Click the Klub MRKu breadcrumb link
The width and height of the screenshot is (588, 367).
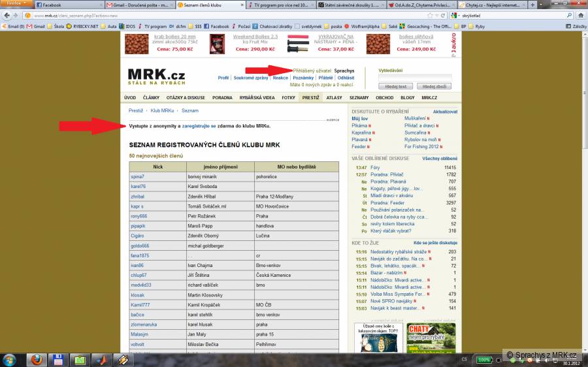(163, 111)
